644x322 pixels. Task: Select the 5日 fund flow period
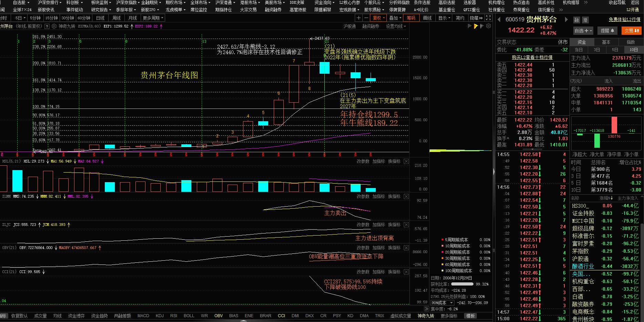pyautogui.click(x=615, y=50)
